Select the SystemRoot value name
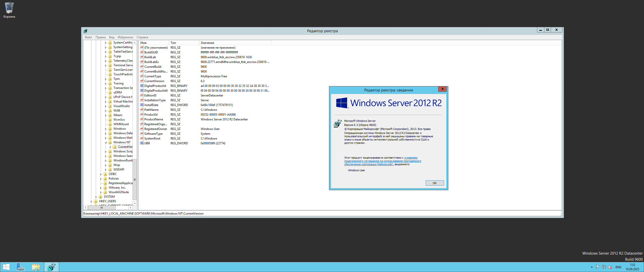Image resolution: width=644 pixels, height=272 pixels. (x=152, y=139)
